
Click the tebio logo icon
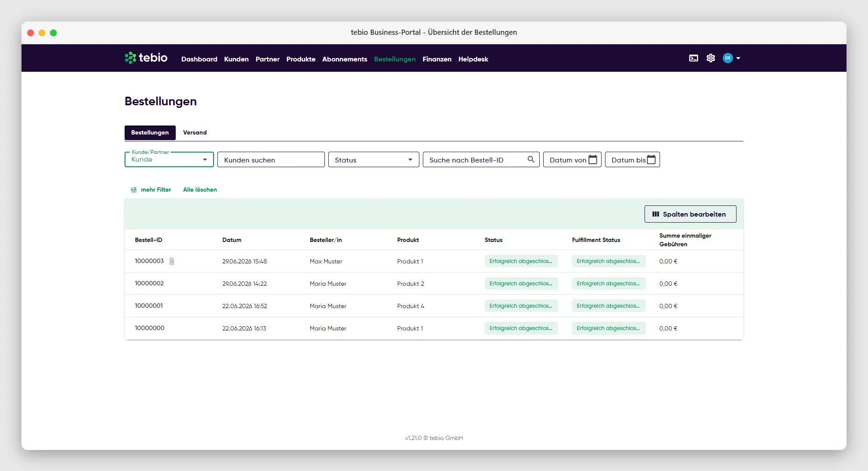tap(130, 58)
